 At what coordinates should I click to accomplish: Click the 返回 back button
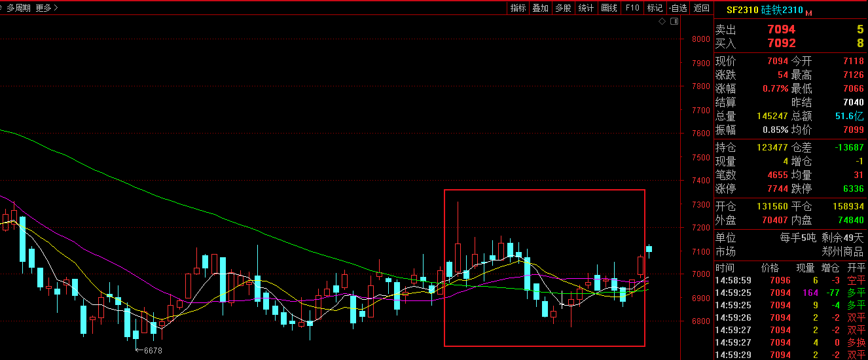[701, 8]
